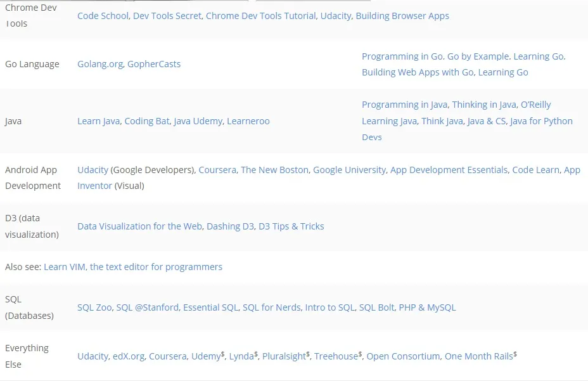Click the Programming in Java link

(405, 105)
